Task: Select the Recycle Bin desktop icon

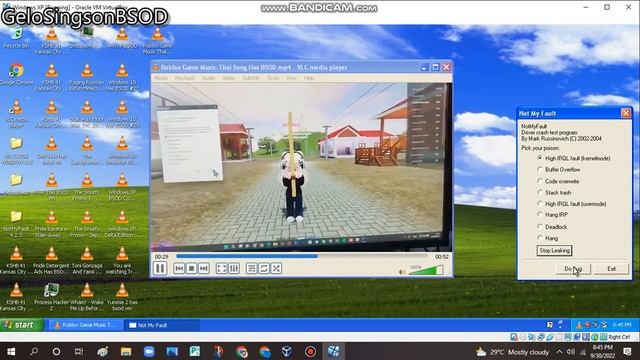Action: [x=16, y=39]
